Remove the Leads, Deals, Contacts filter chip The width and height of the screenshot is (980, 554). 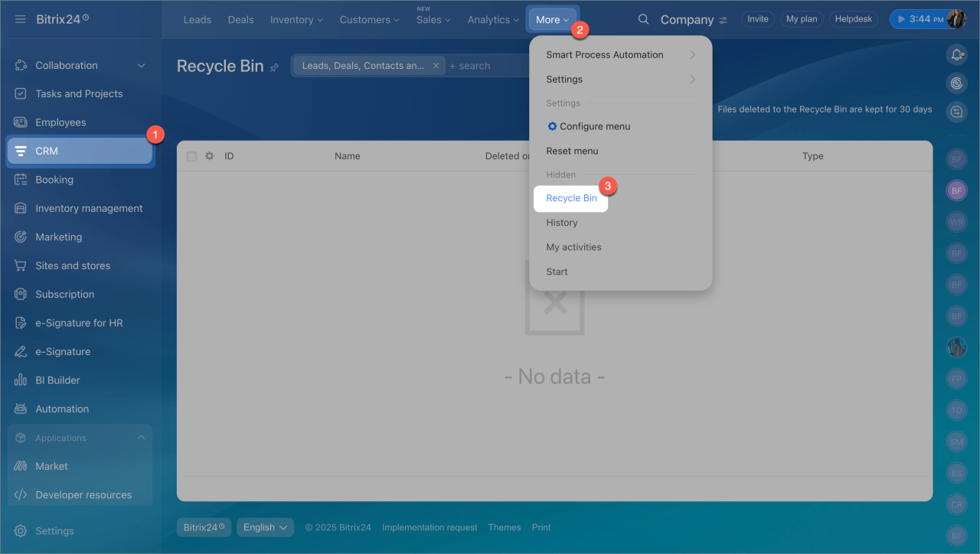tap(436, 66)
